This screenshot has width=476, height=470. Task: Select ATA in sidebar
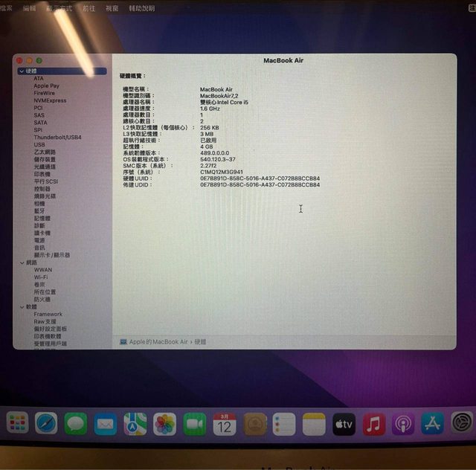pos(39,79)
